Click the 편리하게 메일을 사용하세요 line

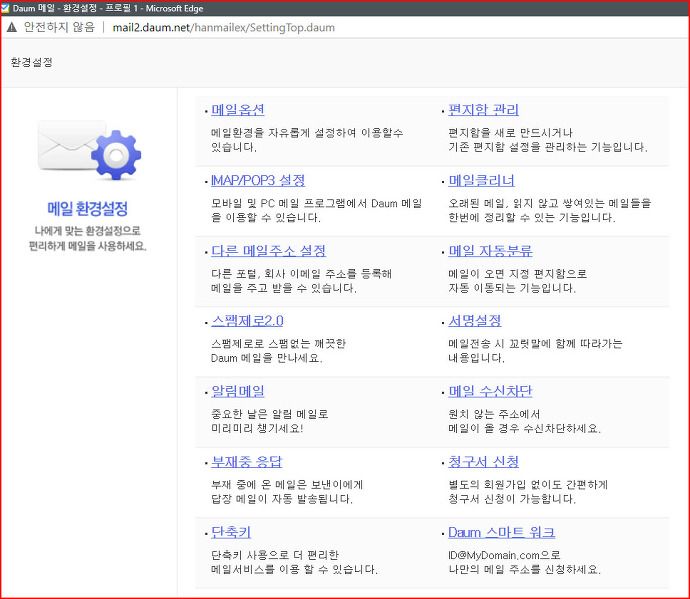pos(88,246)
